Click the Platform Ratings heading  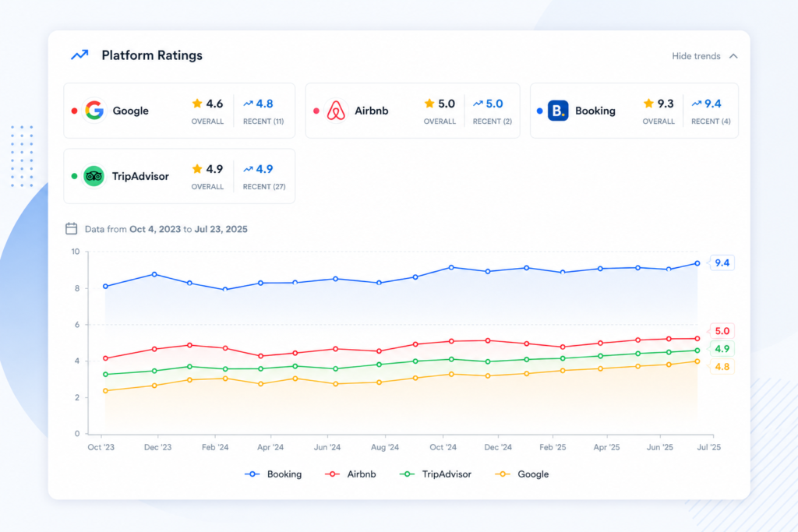[152, 55]
